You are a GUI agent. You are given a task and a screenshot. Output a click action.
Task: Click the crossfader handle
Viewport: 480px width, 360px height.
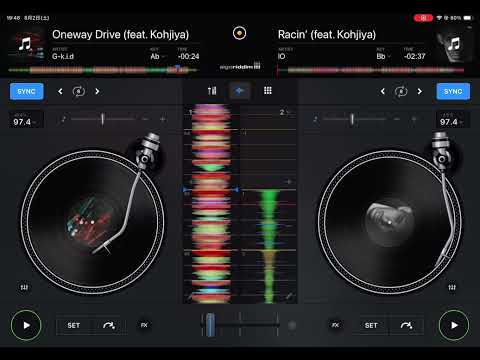pos(210,324)
